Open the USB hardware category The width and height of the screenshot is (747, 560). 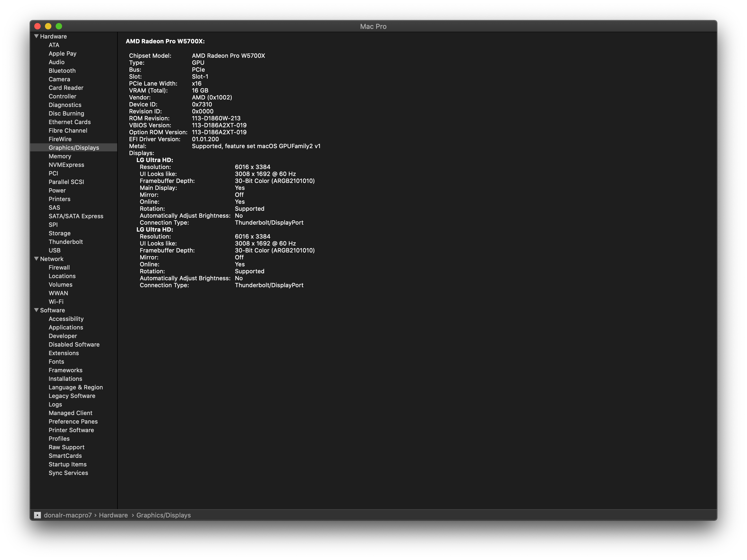[54, 251]
